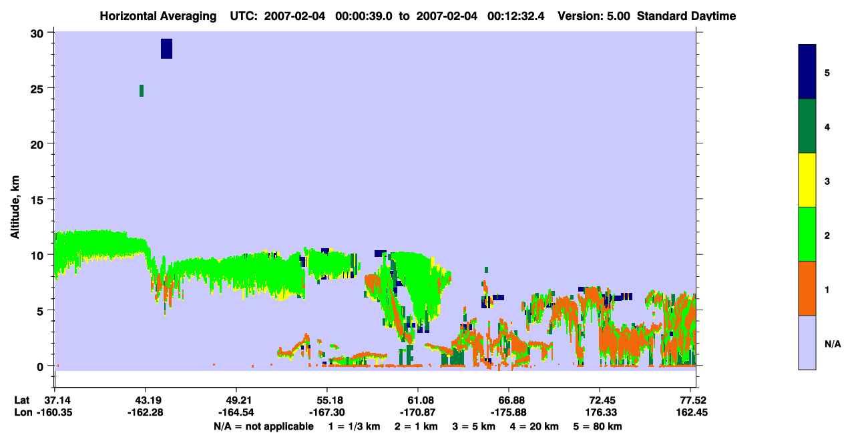Click the dark green legend swatch for level 4

(x=807, y=126)
